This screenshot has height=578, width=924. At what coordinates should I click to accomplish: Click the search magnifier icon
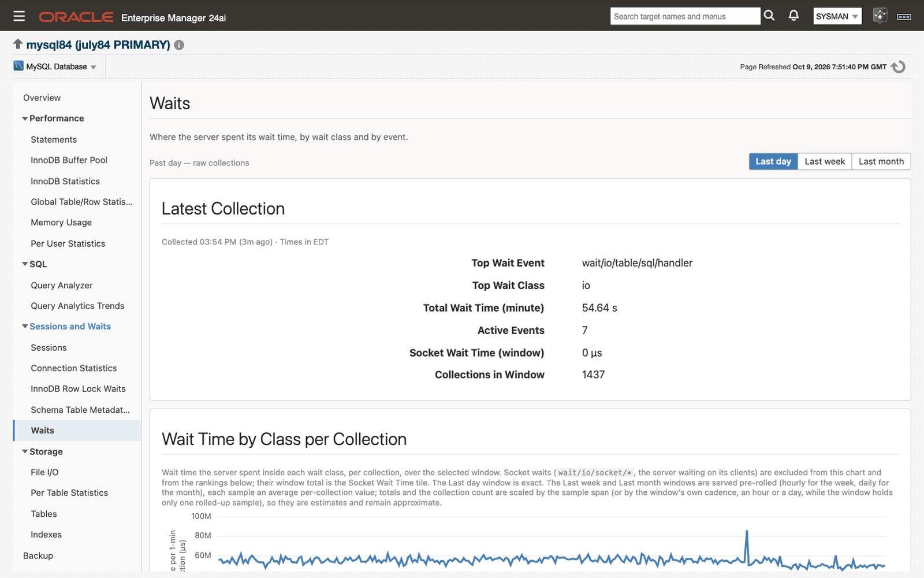click(769, 16)
